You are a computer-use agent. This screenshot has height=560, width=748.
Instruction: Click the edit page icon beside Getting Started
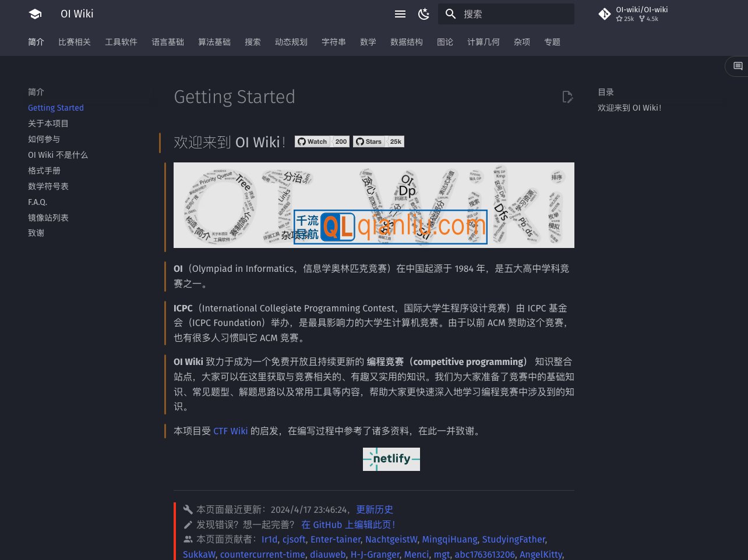(567, 97)
